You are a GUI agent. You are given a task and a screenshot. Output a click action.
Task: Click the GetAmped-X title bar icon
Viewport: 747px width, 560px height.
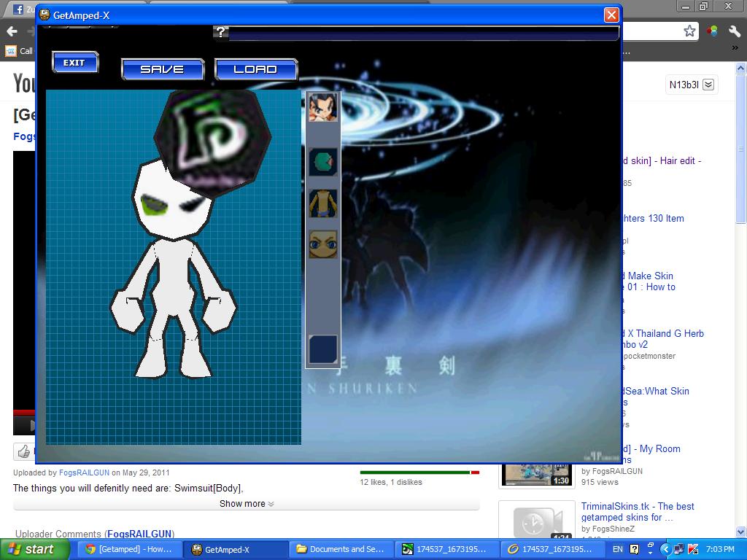tap(44, 15)
